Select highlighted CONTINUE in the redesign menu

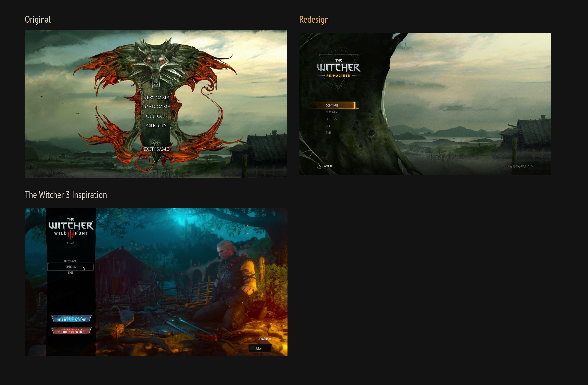tap(332, 105)
